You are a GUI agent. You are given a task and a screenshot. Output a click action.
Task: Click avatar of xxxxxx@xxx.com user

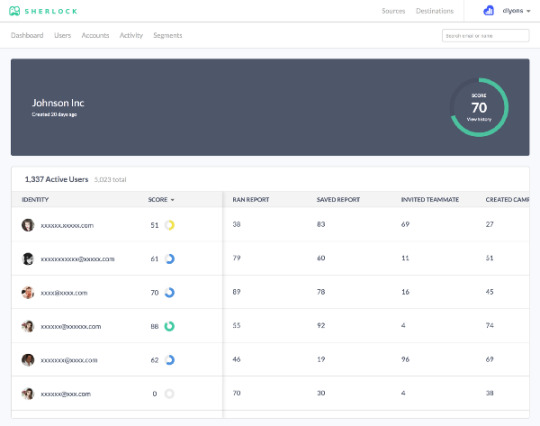pos(28,394)
